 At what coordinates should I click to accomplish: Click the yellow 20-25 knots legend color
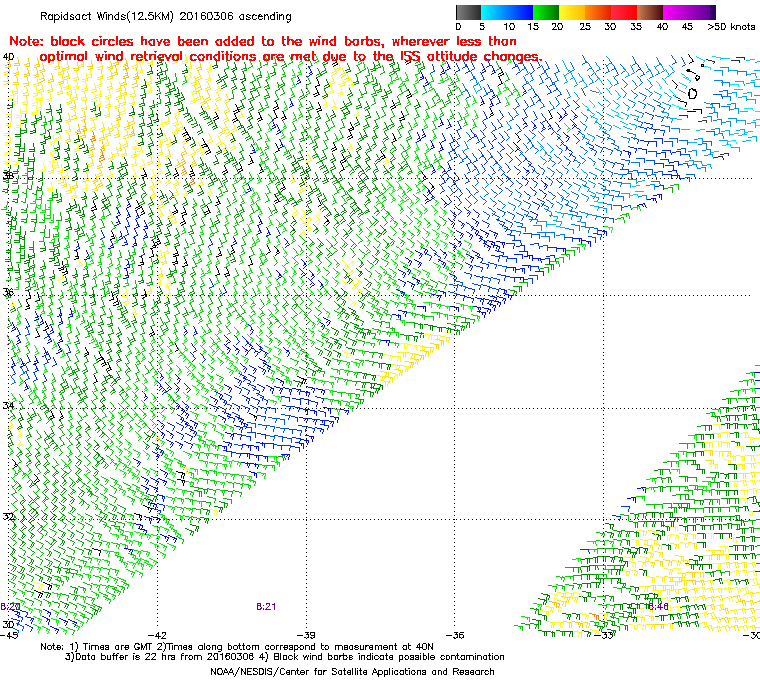(x=572, y=12)
